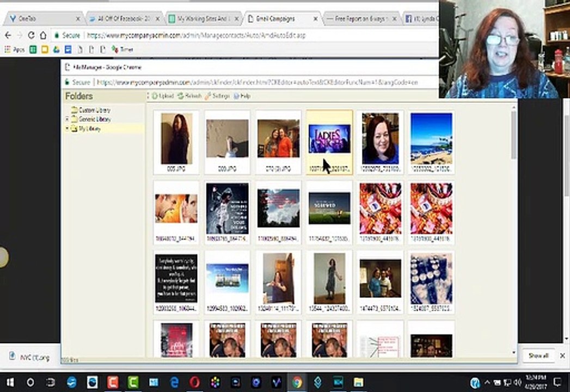The image size is (570, 392).
Task: Open File Manager Help
Action: coord(242,96)
